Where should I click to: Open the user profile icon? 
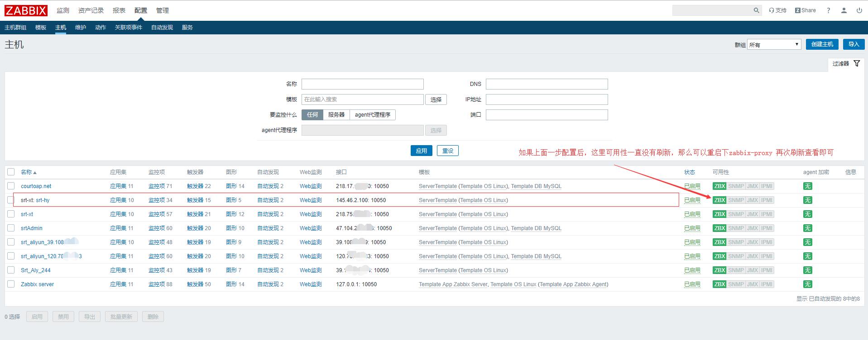click(844, 10)
